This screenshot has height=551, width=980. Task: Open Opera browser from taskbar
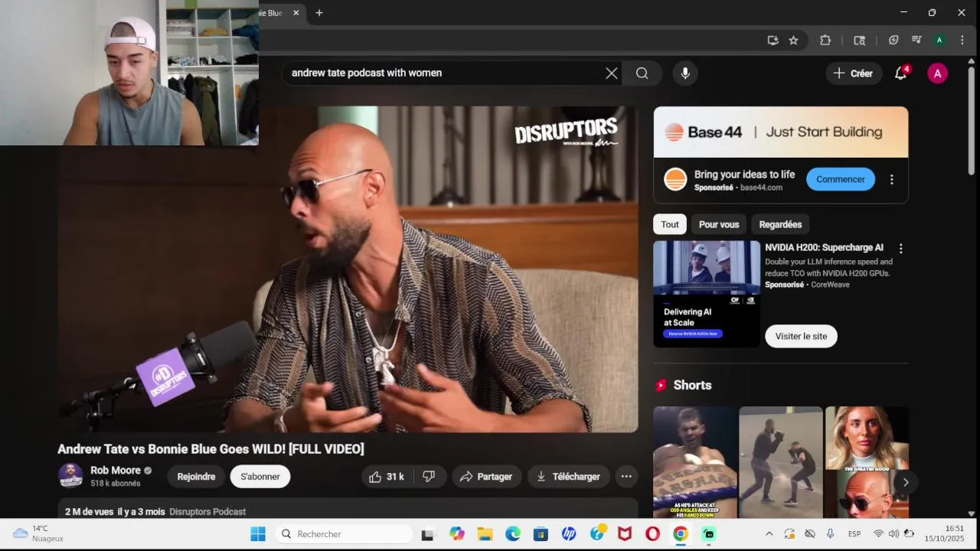(x=652, y=534)
